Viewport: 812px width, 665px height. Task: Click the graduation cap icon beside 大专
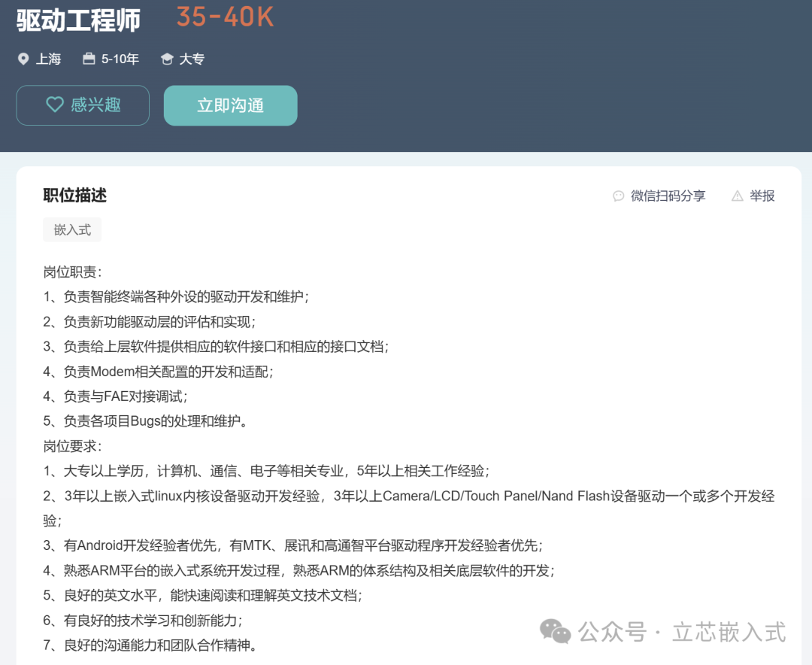click(x=167, y=59)
